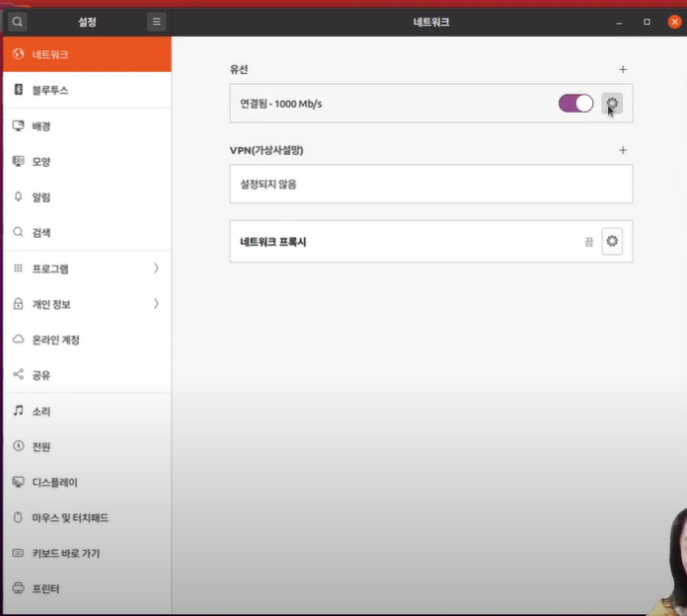
Task: Click the 마우스 및 터치패드 label
Action: (x=70, y=518)
